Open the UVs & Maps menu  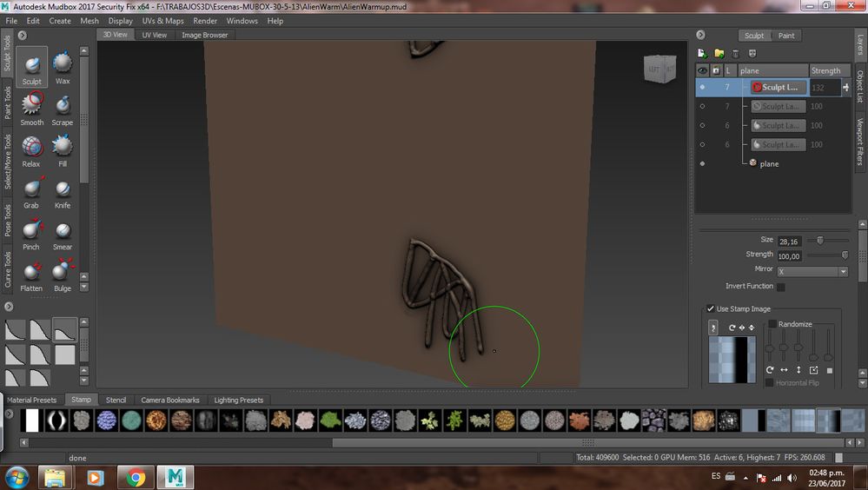click(x=162, y=21)
